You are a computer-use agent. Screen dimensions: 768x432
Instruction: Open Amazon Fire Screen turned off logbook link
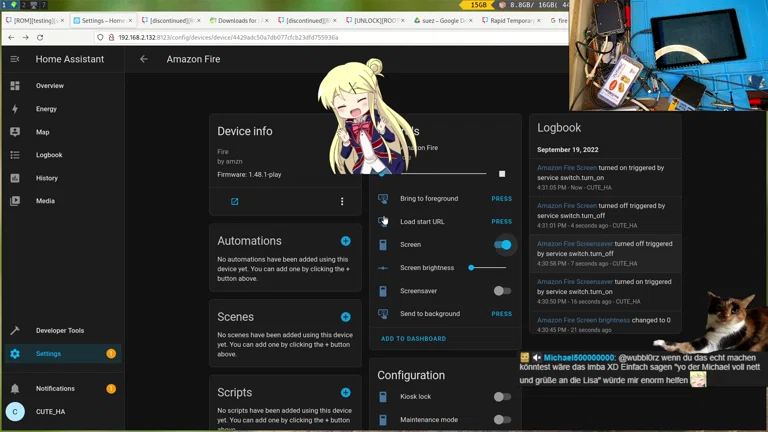tap(567, 206)
